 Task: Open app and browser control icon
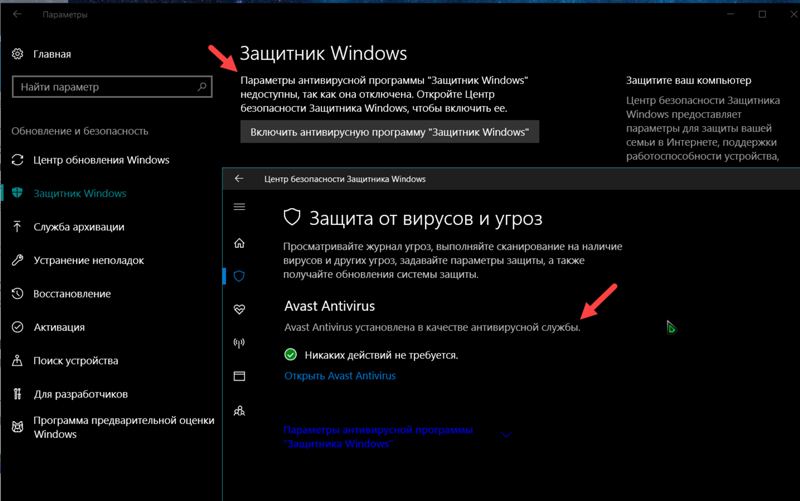point(239,376)
